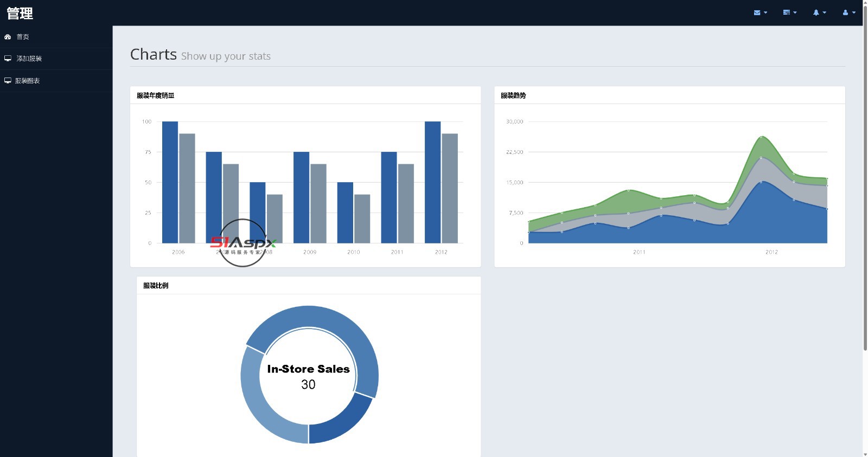The height and width of the screenshot is (457, 868).
Task: Open the envelope messages icon
Action: coord(757,12)
